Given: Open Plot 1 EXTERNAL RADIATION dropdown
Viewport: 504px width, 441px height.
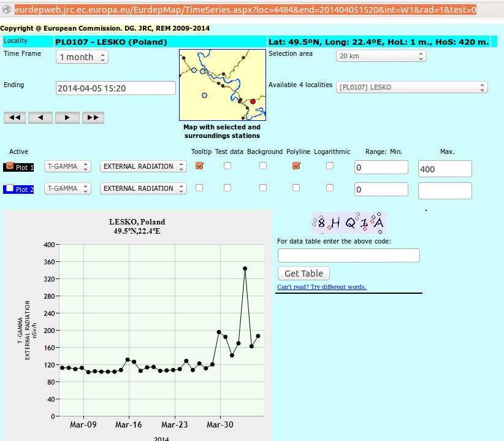Looking at the screenshot, I should (x=143, y=166).
